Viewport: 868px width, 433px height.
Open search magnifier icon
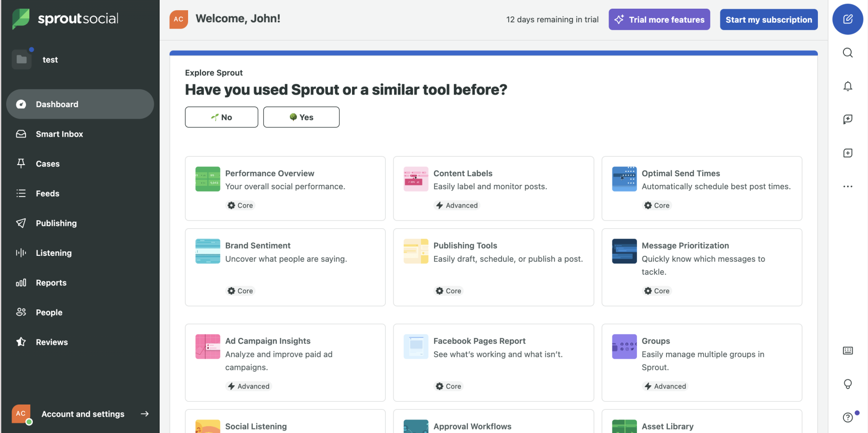click(848, 53)
